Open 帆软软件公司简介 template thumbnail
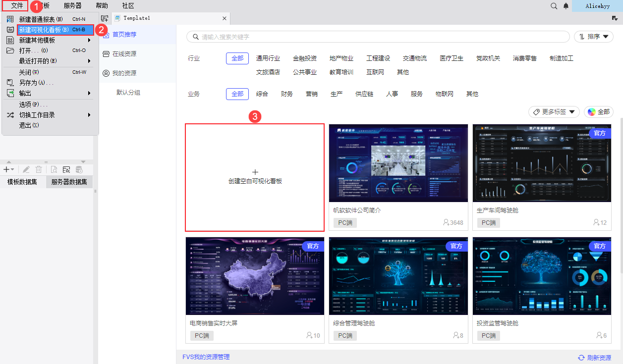Screen dimensions: 623x364 (x=398, y=163)
